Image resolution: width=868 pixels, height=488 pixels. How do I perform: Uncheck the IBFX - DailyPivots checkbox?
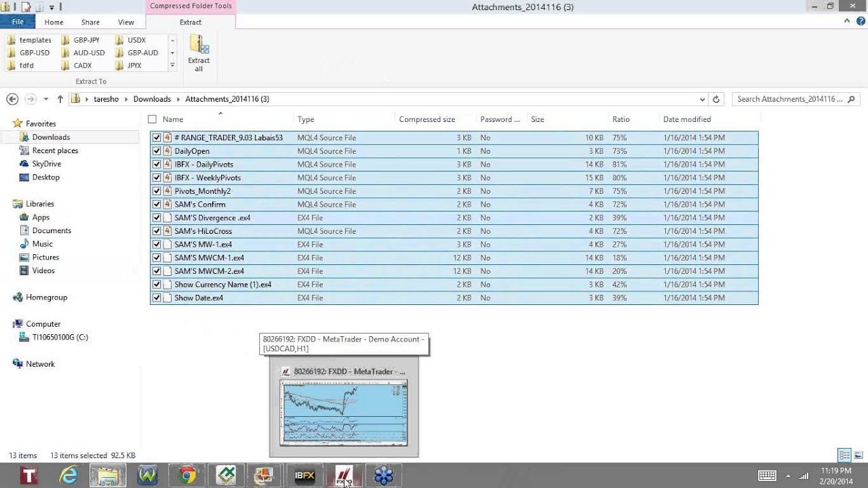[x=157, y=164]
